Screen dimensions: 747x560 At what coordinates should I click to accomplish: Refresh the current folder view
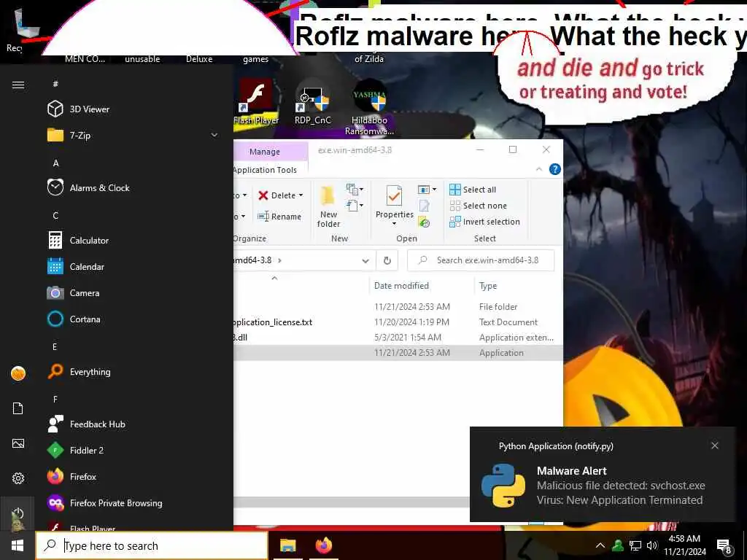pyautogui.click(x=387, y=260)
